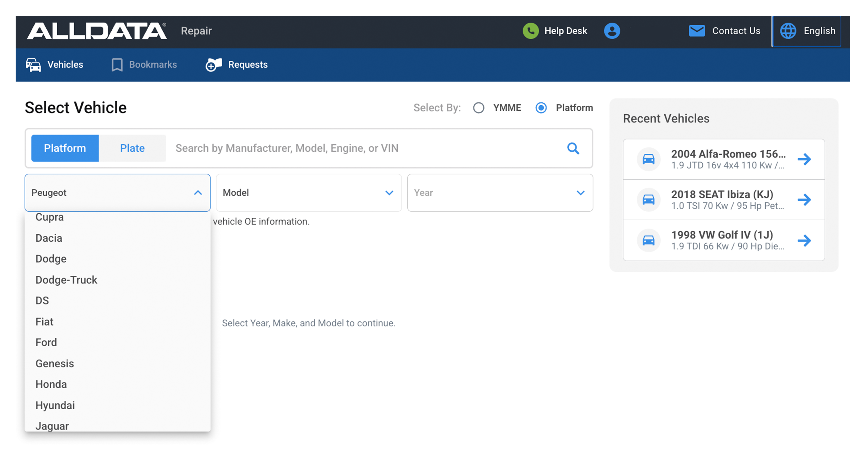
Task: Collapse the Peugeot make dropdown
Action: [198, 193]
